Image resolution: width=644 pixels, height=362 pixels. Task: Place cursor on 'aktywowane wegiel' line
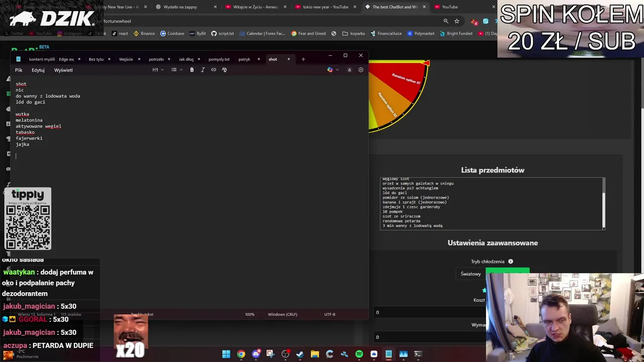(x=38, y=126)
